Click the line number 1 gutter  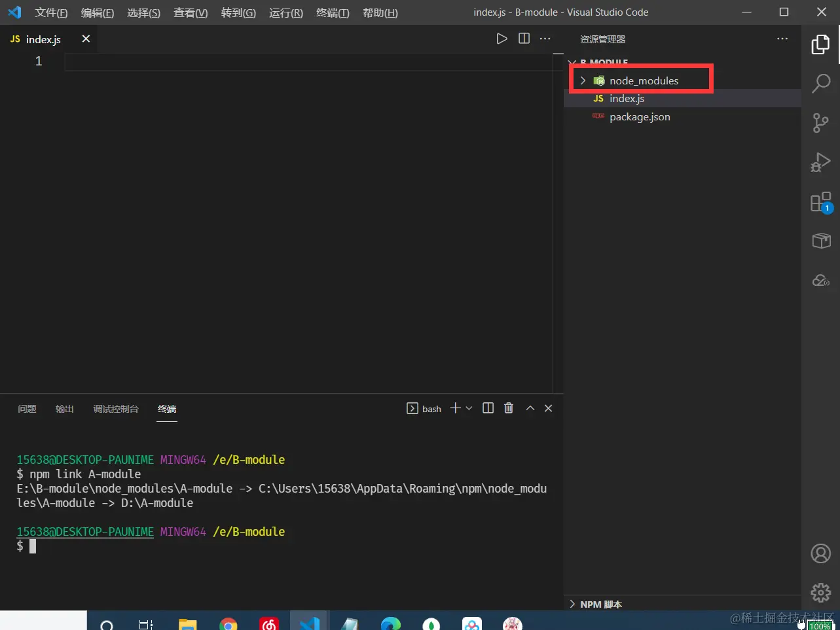point(39,61)
